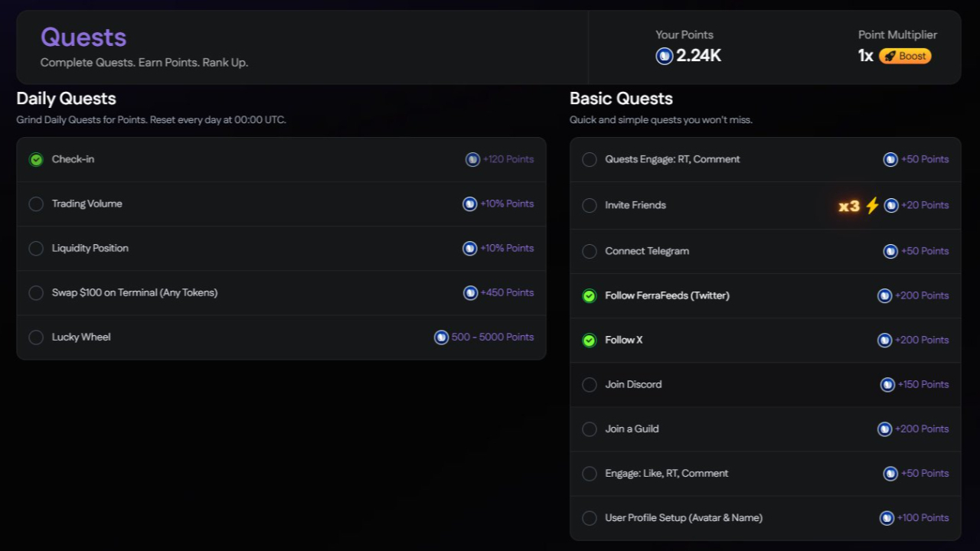Toggle the Follow X completed checkmark
The width and height of the screenshot is (980, 551).
click(x=590, y=340)
